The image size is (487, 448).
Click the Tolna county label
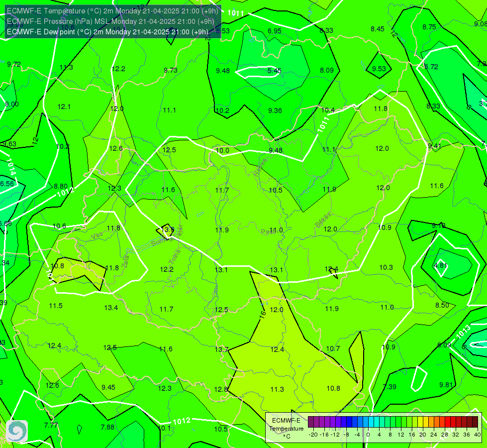coord(175,257)
